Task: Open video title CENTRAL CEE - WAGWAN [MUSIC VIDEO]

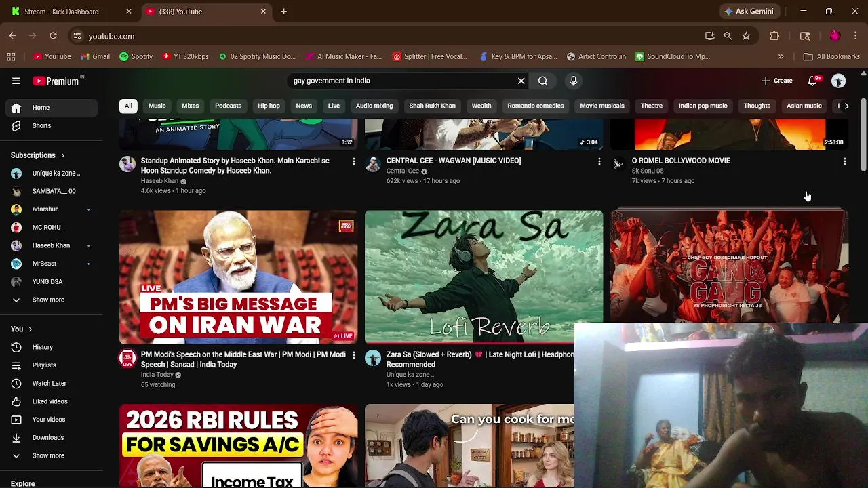Action: [x=454, y=161]
